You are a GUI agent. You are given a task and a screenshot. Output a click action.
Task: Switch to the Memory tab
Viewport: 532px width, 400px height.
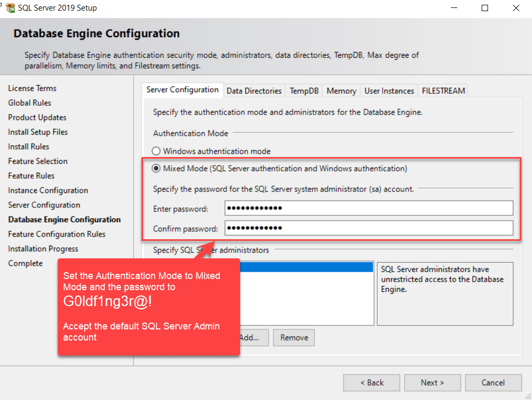point(341,90)
